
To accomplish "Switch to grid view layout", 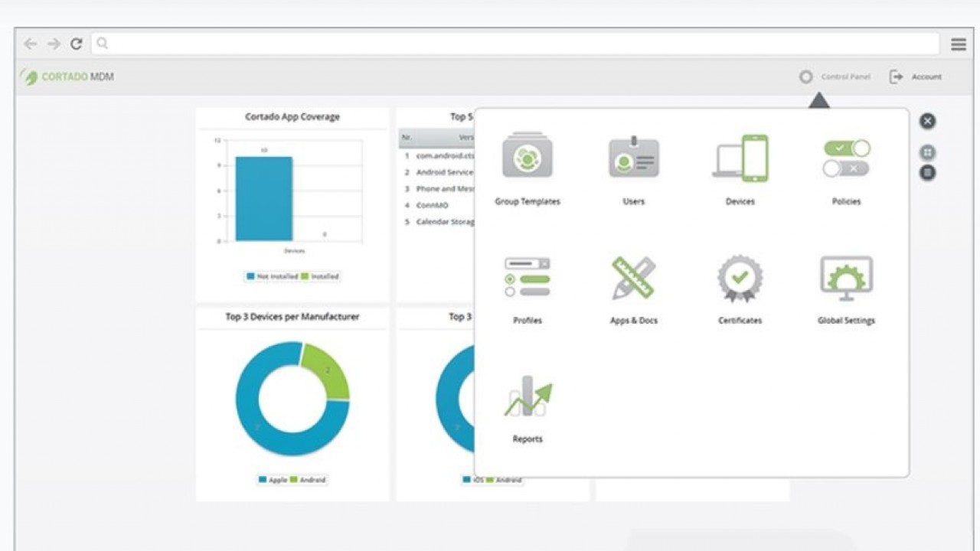I will click(927, 152).
